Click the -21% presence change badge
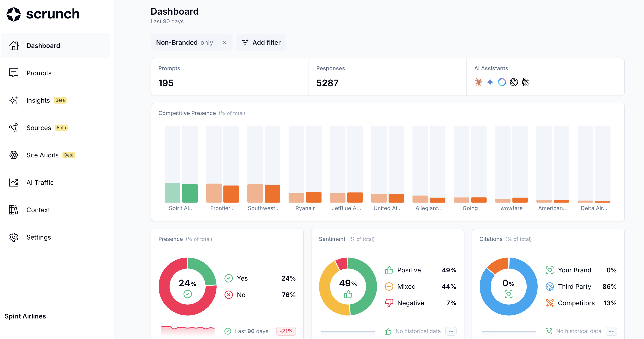Screen dimensions: 644x339 click(286, 331)
